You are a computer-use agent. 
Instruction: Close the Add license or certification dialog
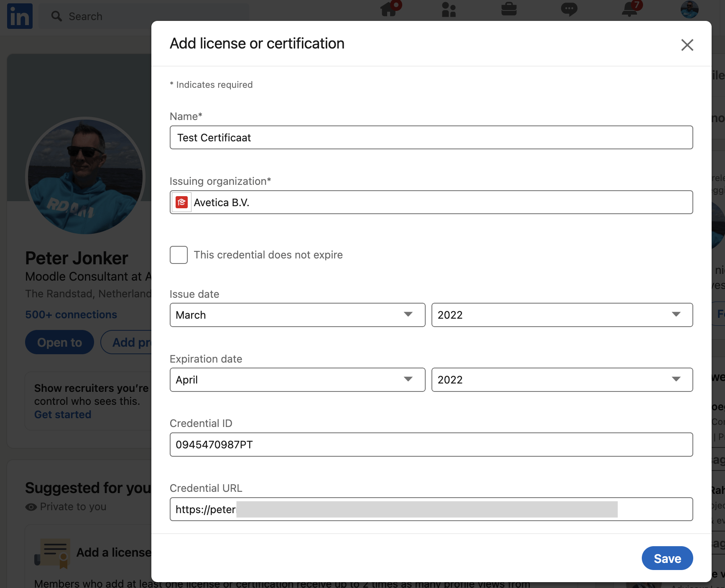coord(687,45)
